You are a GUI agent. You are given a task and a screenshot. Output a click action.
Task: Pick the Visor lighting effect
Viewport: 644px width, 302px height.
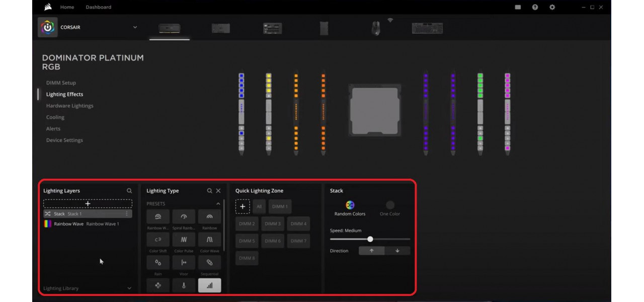[184, 263]
